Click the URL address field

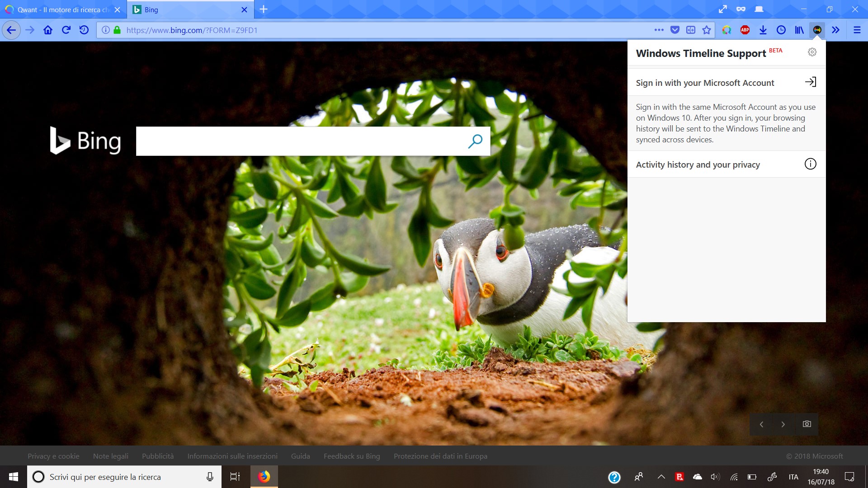click(x=384, y=30)
